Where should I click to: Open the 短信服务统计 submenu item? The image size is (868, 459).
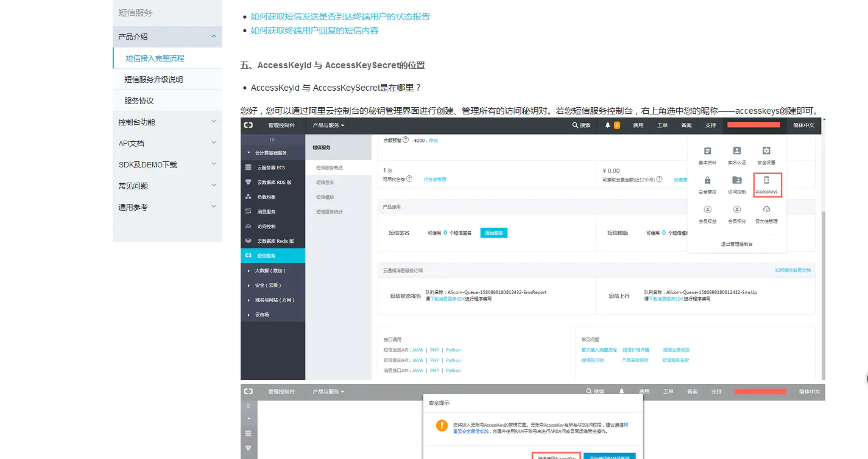coord(338,212)
